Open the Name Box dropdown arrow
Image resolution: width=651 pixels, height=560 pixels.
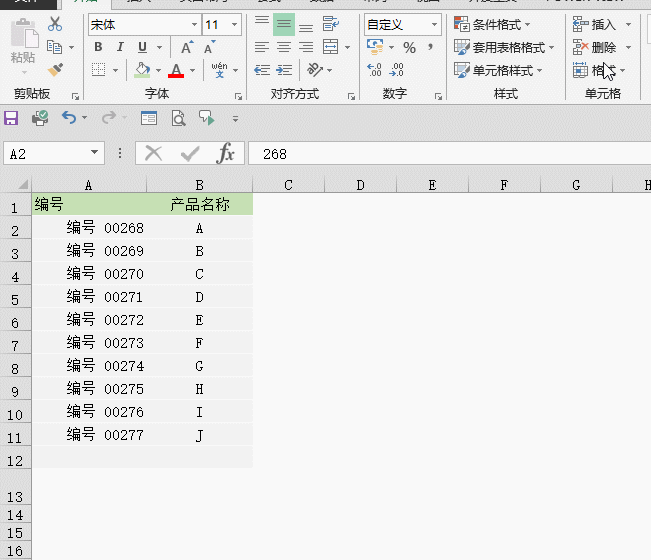pyautogui.click(x=95, y=152)
